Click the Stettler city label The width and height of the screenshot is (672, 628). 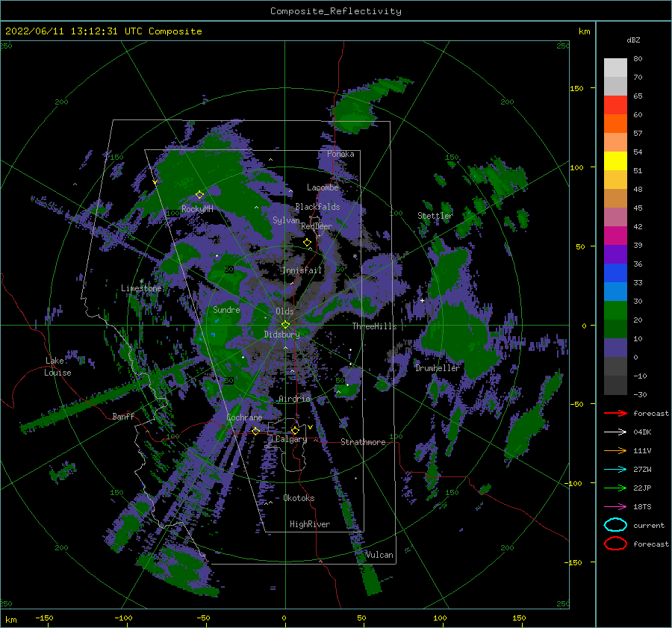(435, 216)
